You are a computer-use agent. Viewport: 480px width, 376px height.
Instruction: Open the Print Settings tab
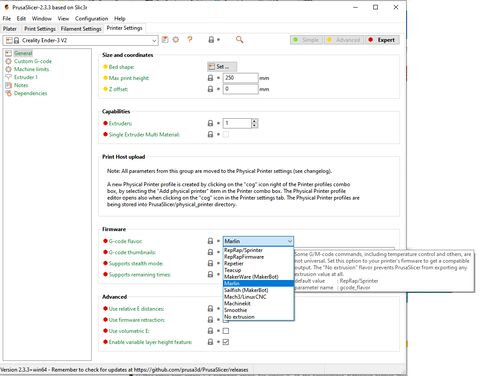(x=40, y=29)
